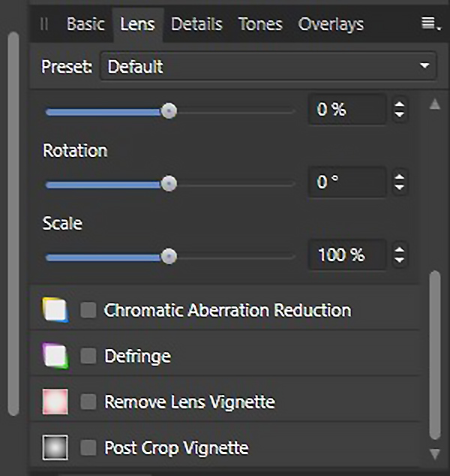Click the Defringe purple-green icon
Image resolution: width=450 pixels, height=476 pixels.
click(55, 356)
